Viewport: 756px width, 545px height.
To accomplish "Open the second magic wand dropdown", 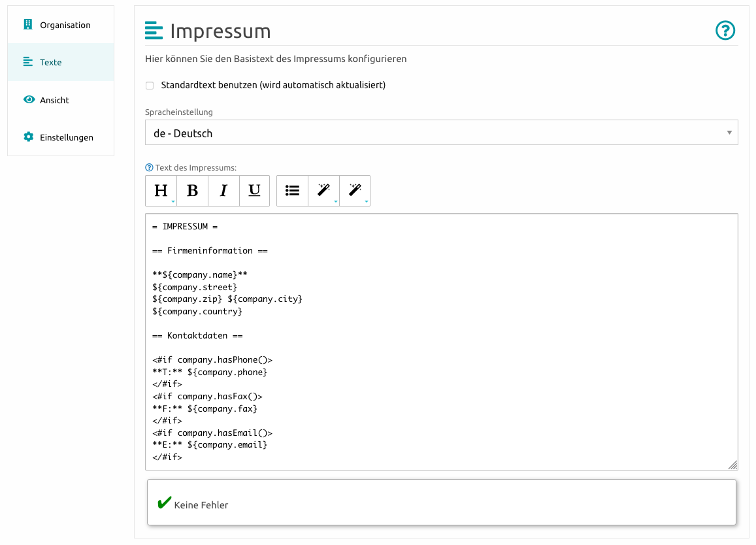I will [355, 191].
